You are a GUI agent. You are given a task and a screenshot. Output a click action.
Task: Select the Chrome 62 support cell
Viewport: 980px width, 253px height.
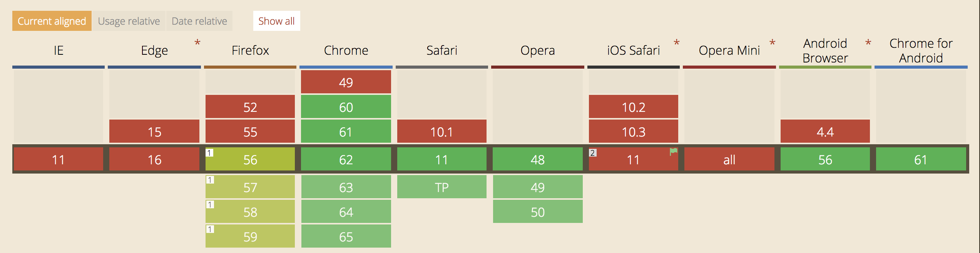pos(346,159)
